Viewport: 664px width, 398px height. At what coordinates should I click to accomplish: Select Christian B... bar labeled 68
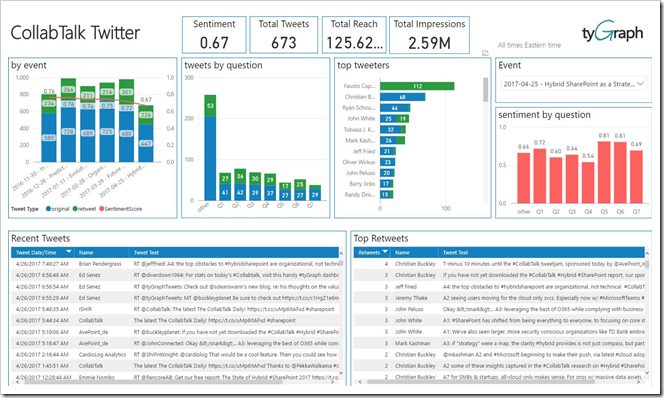pos(402,97)
